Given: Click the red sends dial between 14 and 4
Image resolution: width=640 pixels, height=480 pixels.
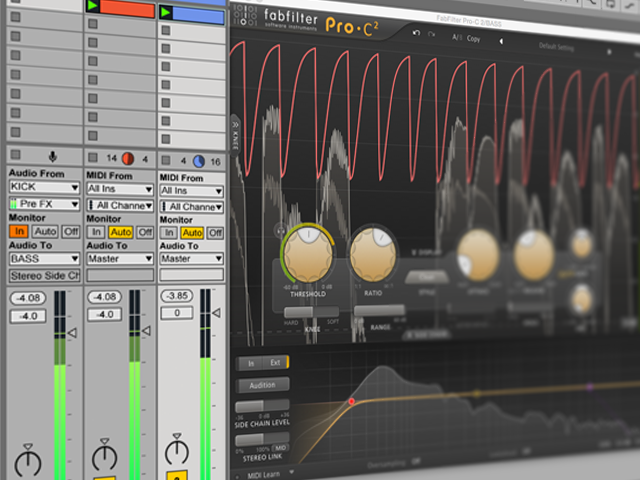Looking at the screenshot, I should tap(128, 159).
